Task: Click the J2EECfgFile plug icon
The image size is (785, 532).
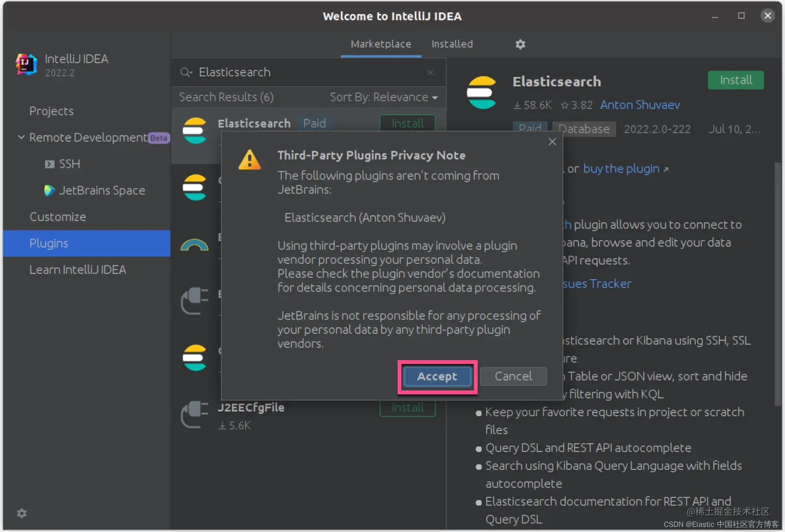Action: (194, 415)
